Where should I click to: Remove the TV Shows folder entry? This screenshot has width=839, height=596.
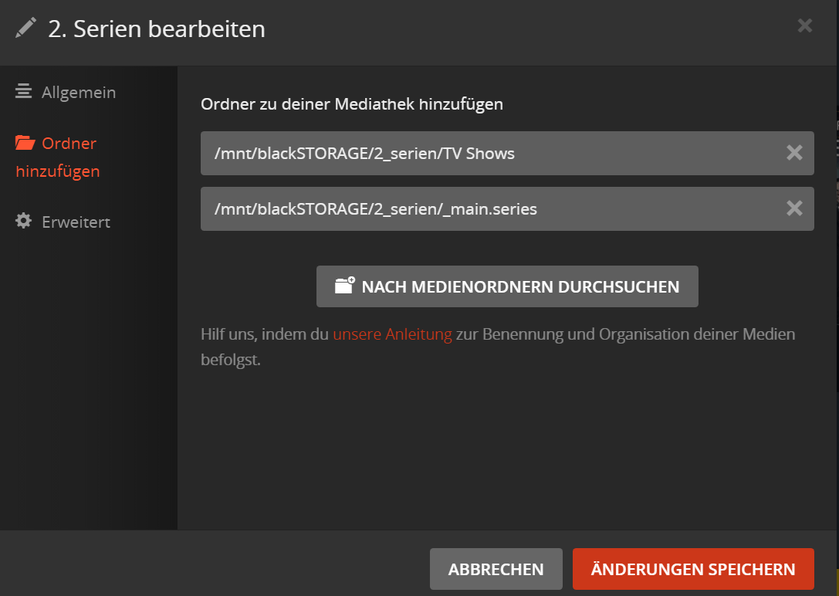(794, 153)
